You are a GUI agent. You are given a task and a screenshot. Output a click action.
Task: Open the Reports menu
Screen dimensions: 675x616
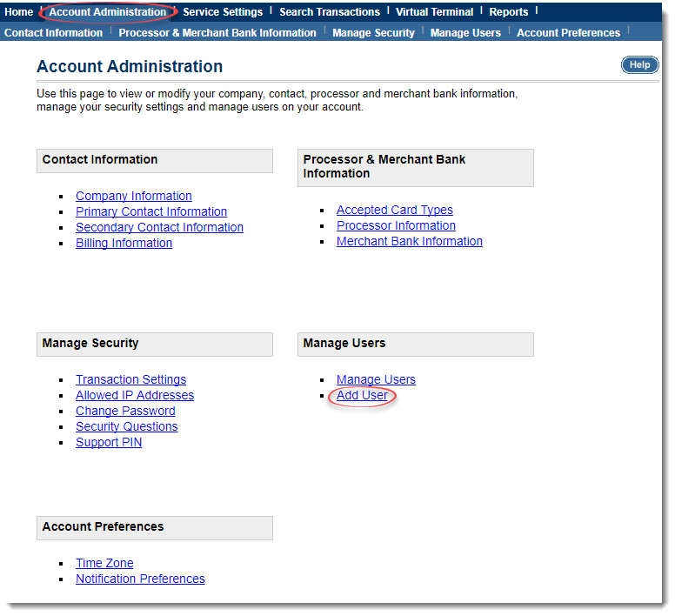coord(509,12)
